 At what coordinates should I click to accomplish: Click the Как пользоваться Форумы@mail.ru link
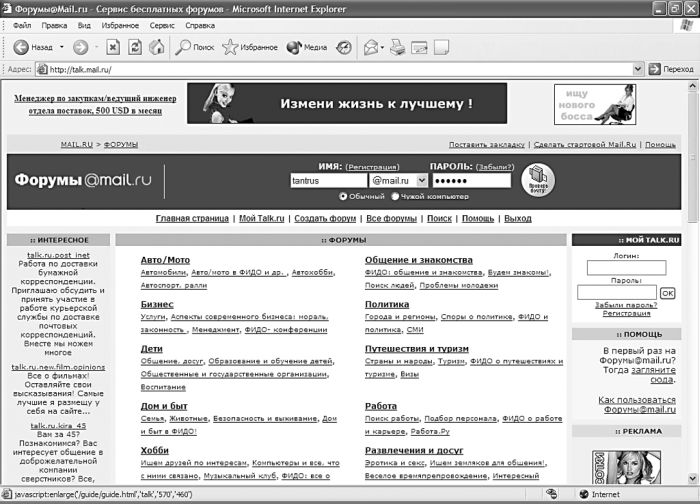click(637, 404)
